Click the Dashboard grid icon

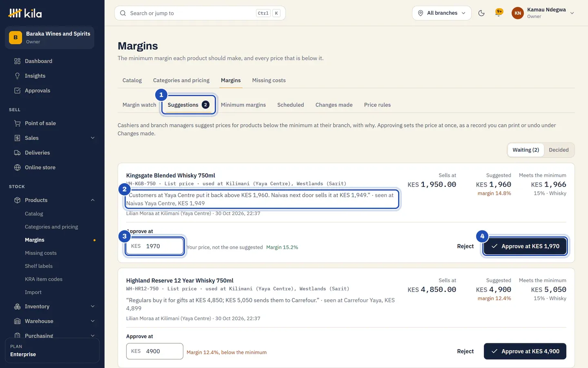tap(17, 61)
